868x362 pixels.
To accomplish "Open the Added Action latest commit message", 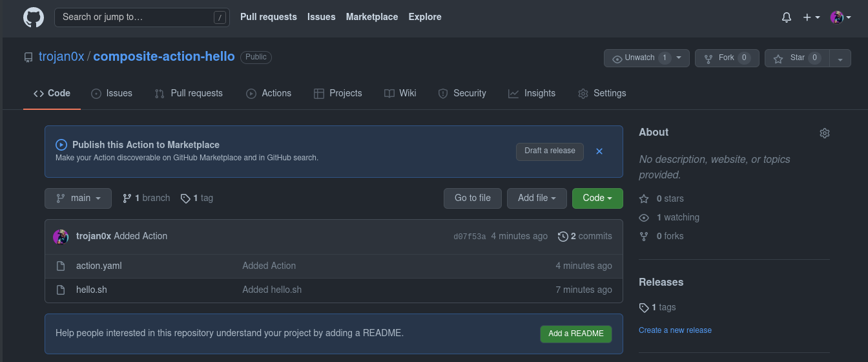I will [141, 237].
